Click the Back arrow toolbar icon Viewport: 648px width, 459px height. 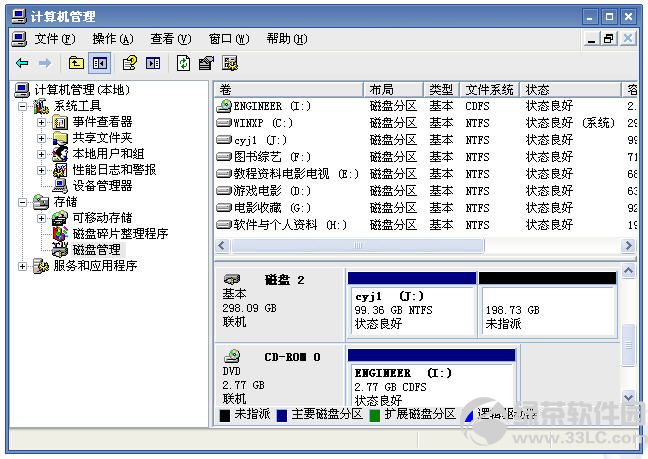tap(22, 63)
